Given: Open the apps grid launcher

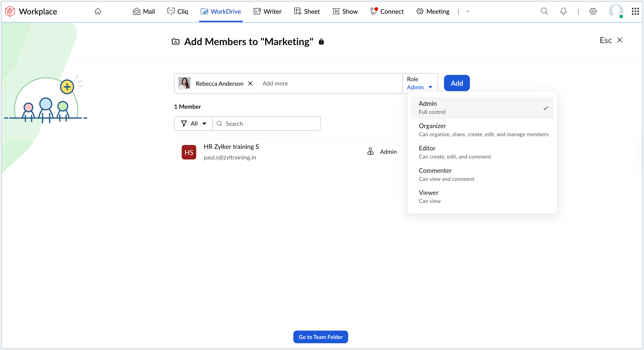Looking at the screenshot, I should pos(635,12).
